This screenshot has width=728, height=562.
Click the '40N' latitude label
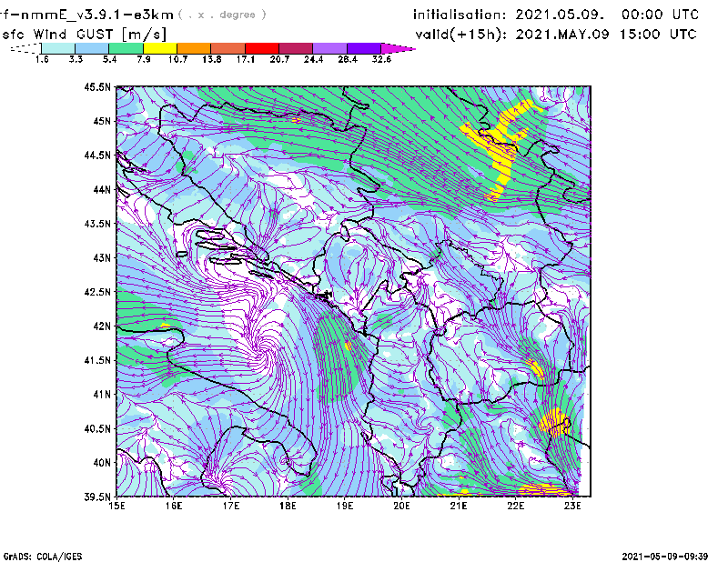pyautogui.click(x=102, y=463)
